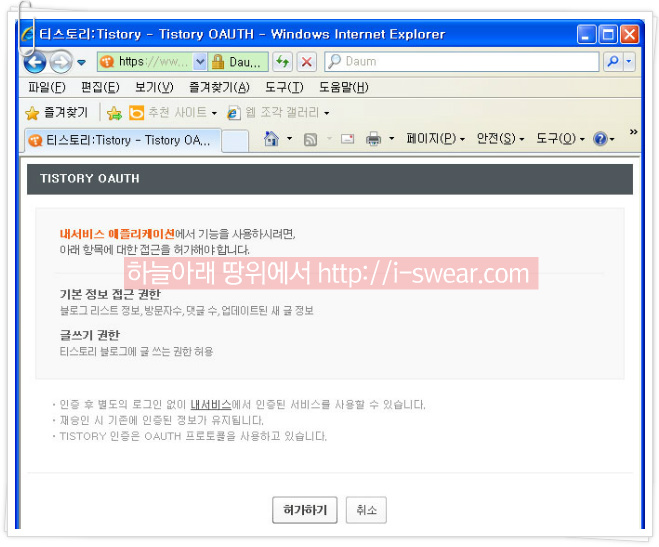The image size is (659, 547).
Task: Open the 도구(T) menu
Action: (284, 87)
